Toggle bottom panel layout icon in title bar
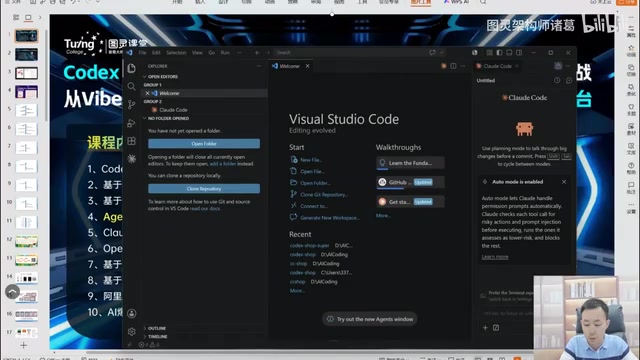The image size is (640, 360). click(509, 53)
